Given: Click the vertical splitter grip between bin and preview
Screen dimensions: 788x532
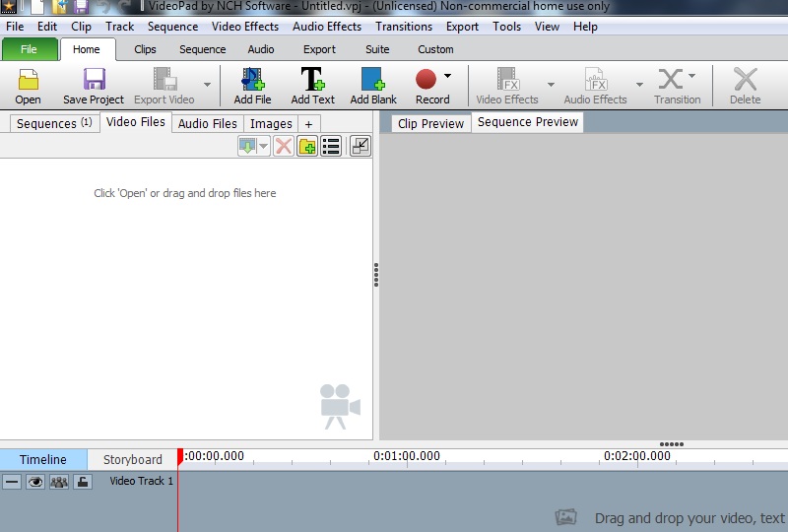Looking at the screenshot, I should (376, 275).
